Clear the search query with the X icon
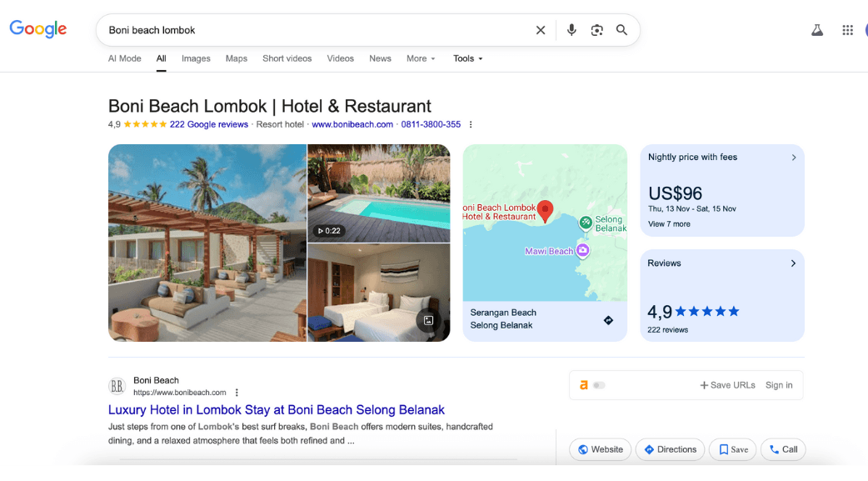This screenshot has width=868, height=481. [x=541, y=30]
